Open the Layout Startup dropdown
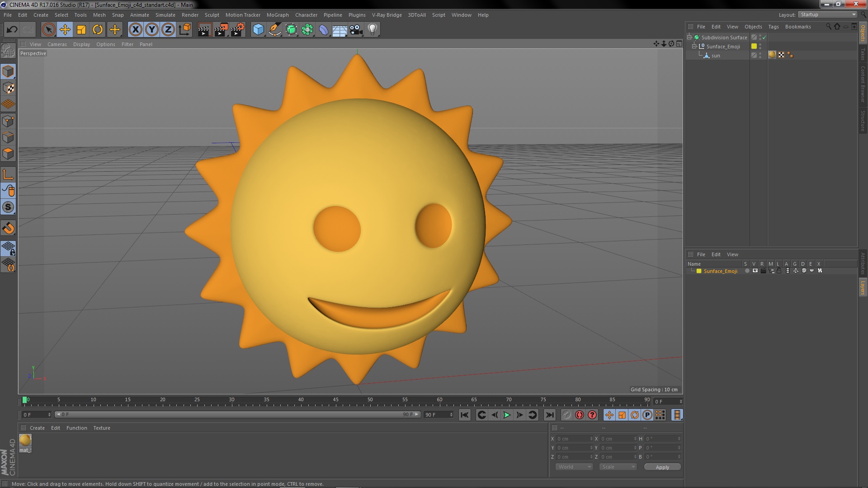868x488 pixels. [827, 15]
